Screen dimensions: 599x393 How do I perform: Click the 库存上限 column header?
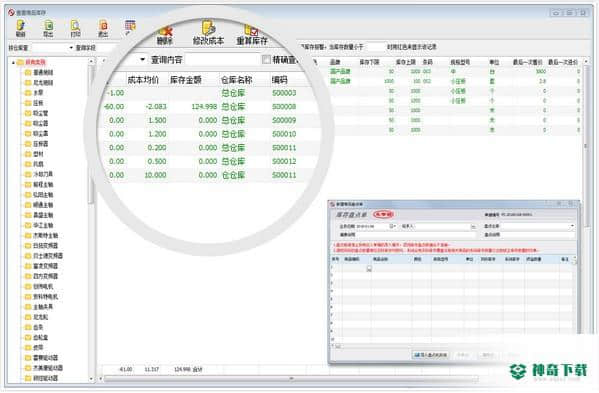coord(405,62)
